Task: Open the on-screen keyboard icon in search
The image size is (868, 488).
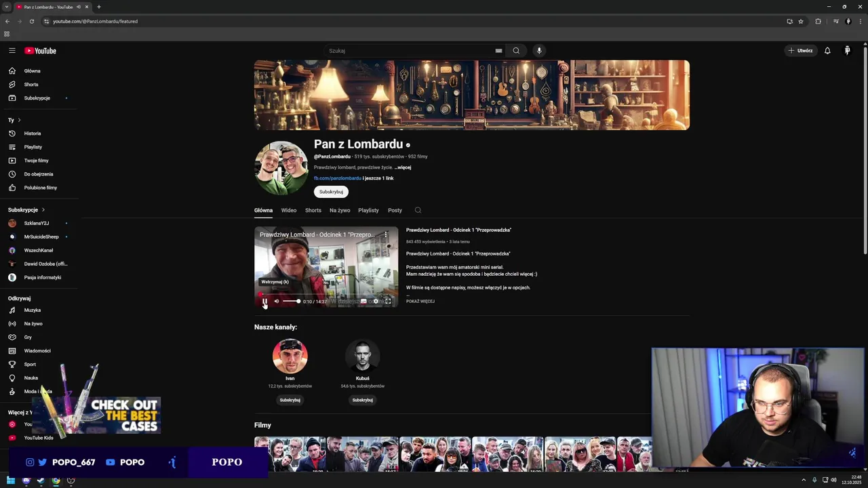Action: tap(498, 51)
